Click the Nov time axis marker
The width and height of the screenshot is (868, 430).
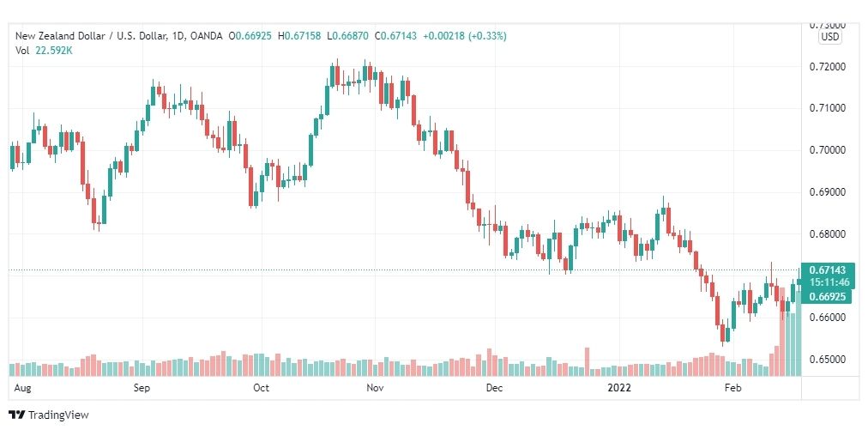tap(375, 388)
